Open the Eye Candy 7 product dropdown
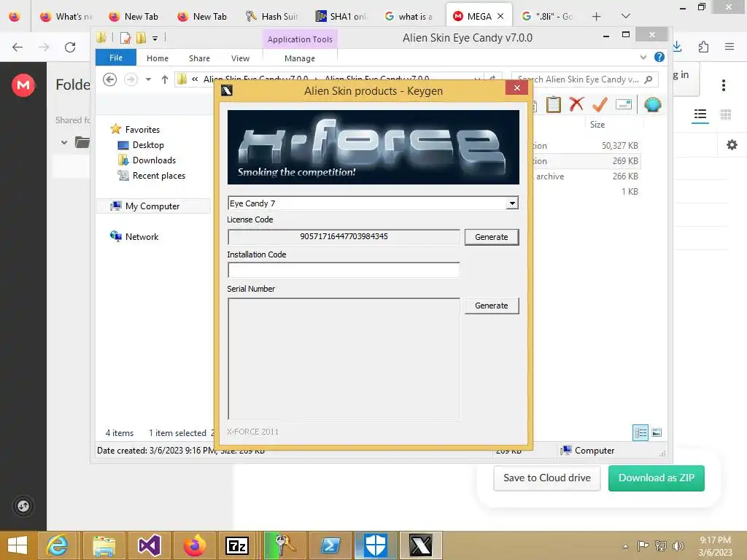This screenshot has width=747, height=560. (x=511, y=203)
